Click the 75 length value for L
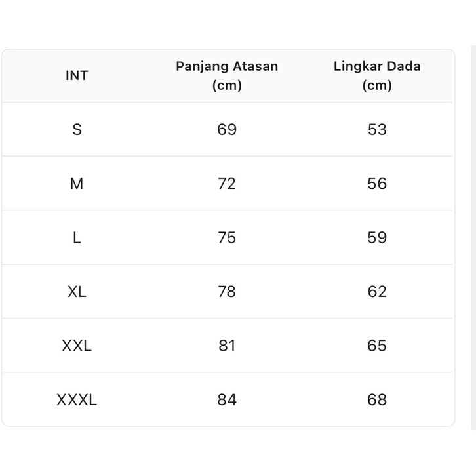The height and width of the screenshot is (476, 476). tap(227, 237)
